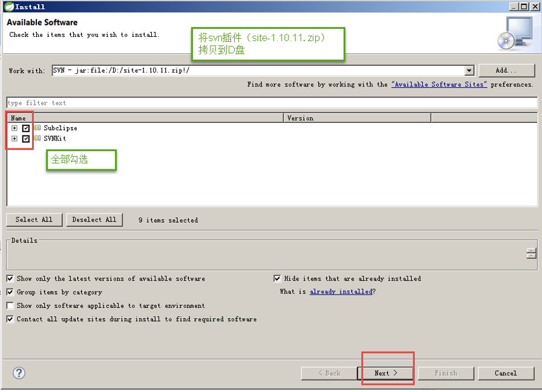Sort by the Name column header
Image resolution: width=542 pixels, height=392 pixels.
click(145, 118)
